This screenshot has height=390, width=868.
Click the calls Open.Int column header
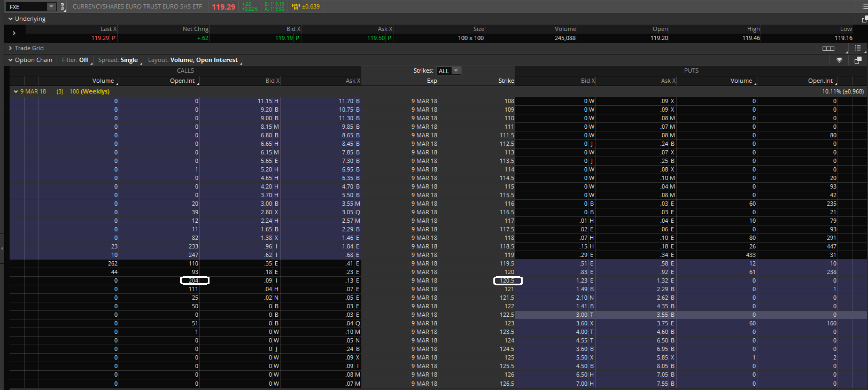click(183, 81)
